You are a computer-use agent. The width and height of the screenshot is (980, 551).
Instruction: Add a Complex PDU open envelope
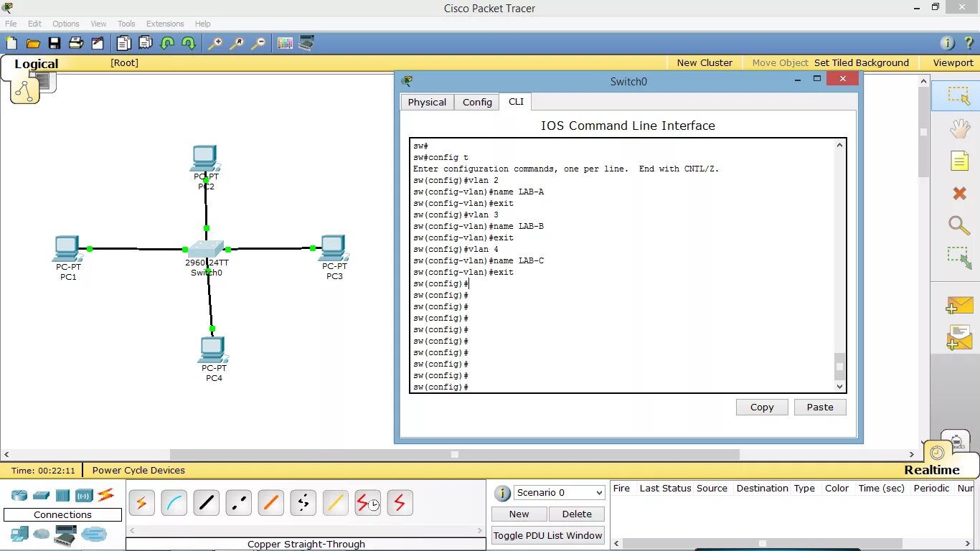click(x=959, y=337)
